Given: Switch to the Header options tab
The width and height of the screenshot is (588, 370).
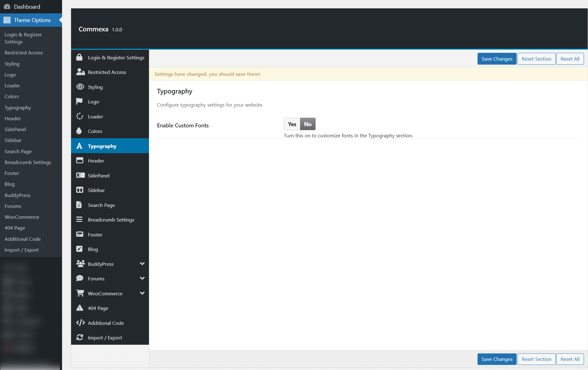Looking at the screenshot, I should point(96,161).
